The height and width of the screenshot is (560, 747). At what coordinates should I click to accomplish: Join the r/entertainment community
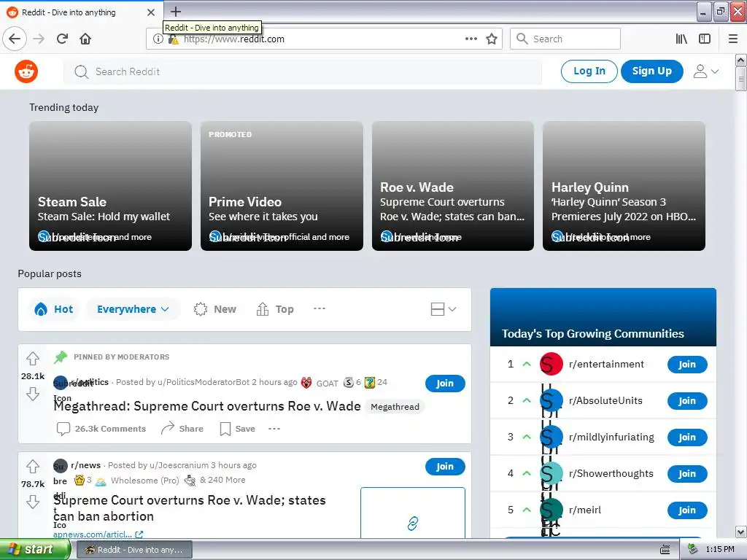pos(687,365)
